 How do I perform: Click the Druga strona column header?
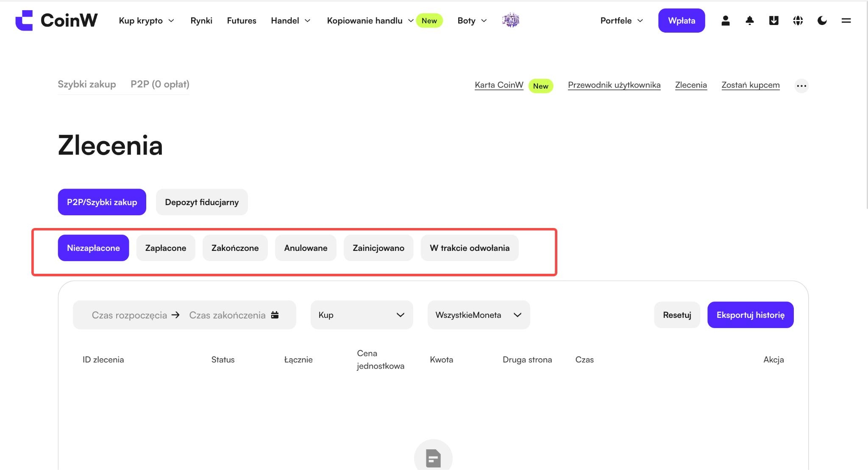coord(527,359)
